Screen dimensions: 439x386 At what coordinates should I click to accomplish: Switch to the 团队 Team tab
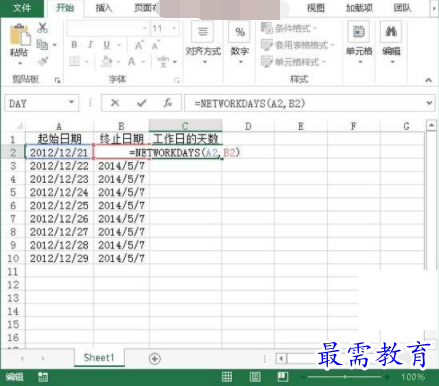pyautogui.click(x=402, y=8)
